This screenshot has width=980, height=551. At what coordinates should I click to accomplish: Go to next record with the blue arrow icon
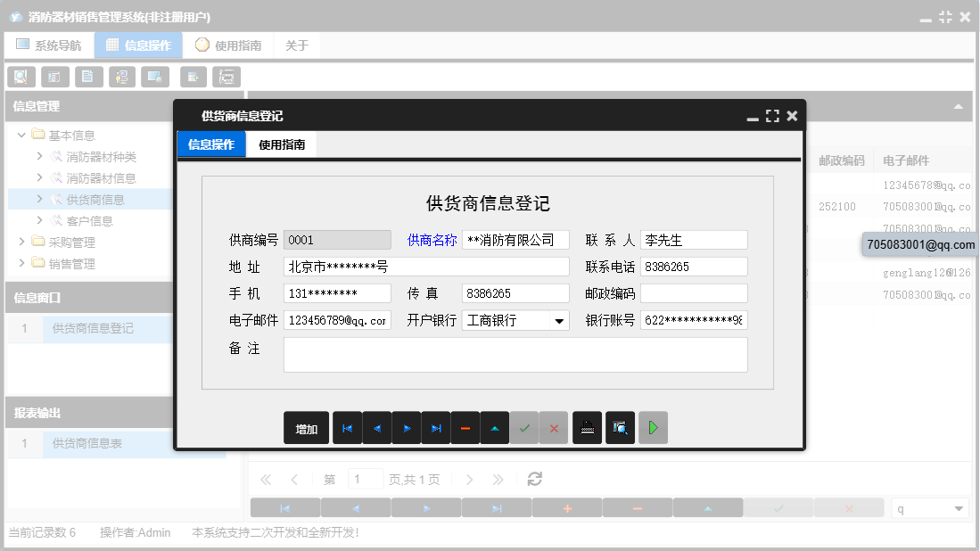(406, 427)
